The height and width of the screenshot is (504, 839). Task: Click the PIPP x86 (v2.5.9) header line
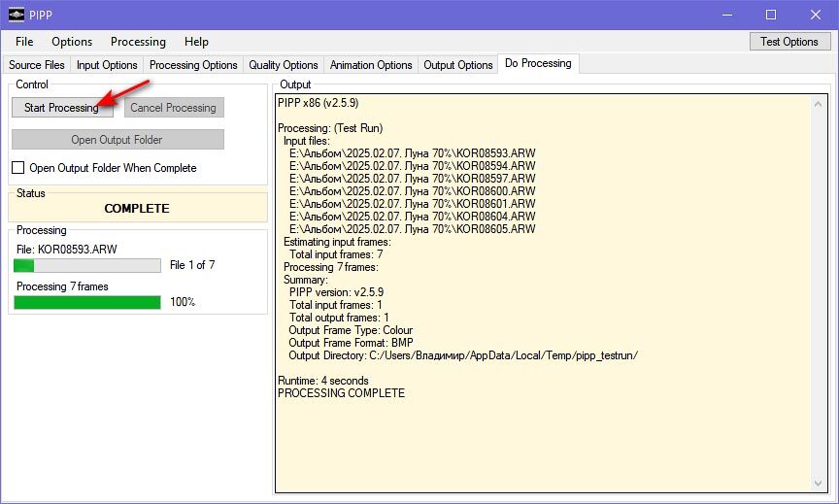(318, 103)
